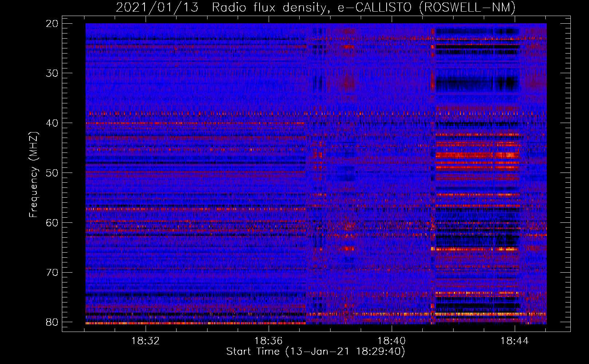This screenshot has height=364, width=589.
Task: Select the 'Frequency (MHZ)' axis label
Action: point(33,175)
